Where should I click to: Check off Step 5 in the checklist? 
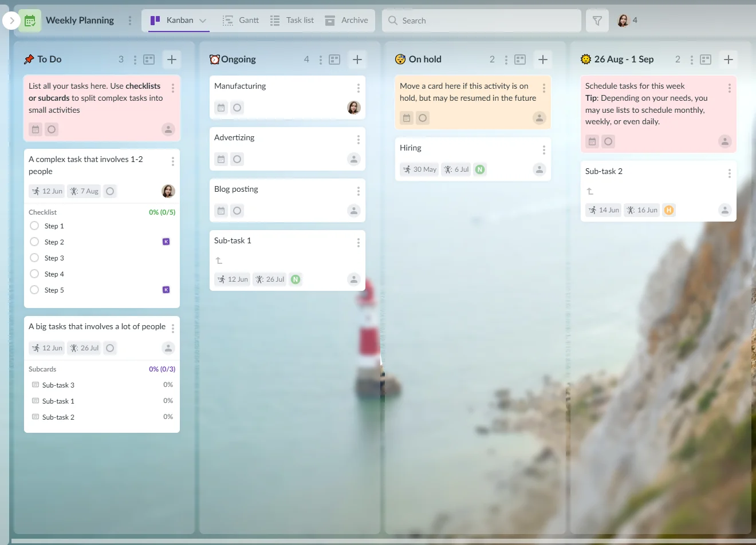pyautogui.click(x=34, y=290)
